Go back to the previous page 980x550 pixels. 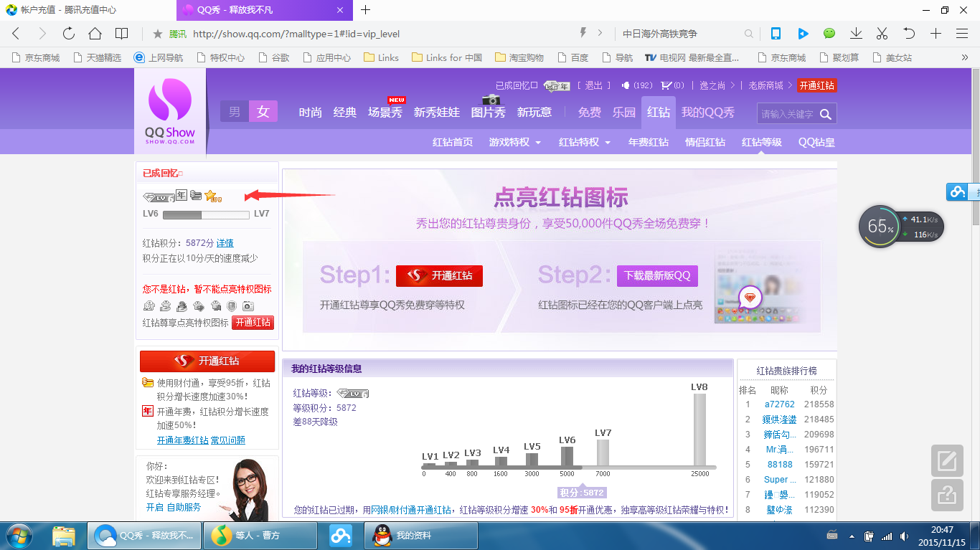tap(16, 34)
